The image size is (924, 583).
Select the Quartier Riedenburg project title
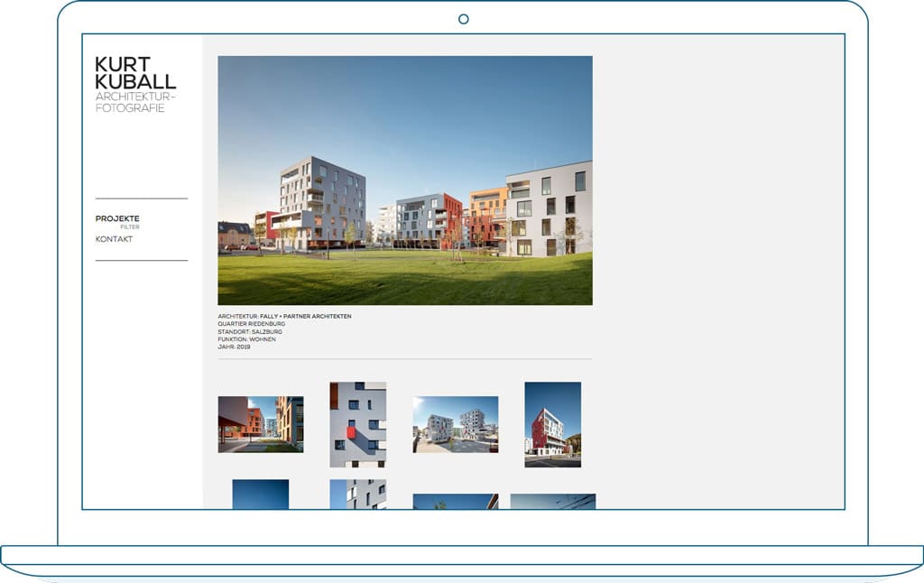click(x=249, y=324)
